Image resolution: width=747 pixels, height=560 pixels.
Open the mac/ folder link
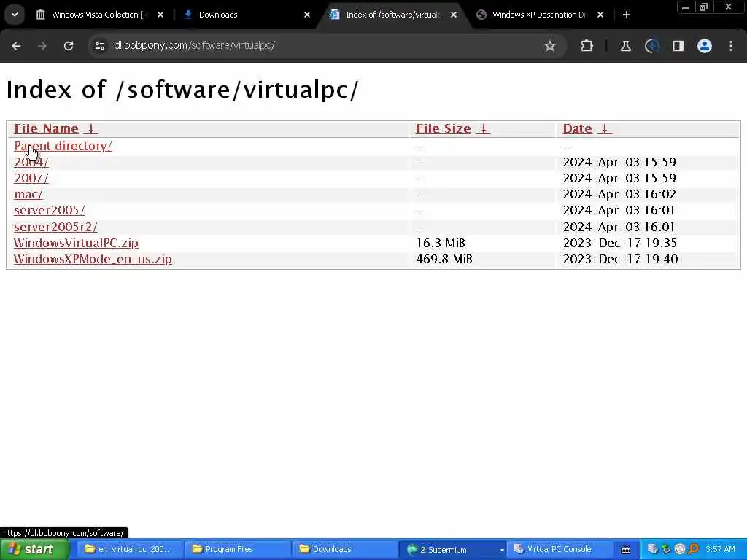pyautogui.click(x=28, y=195)
